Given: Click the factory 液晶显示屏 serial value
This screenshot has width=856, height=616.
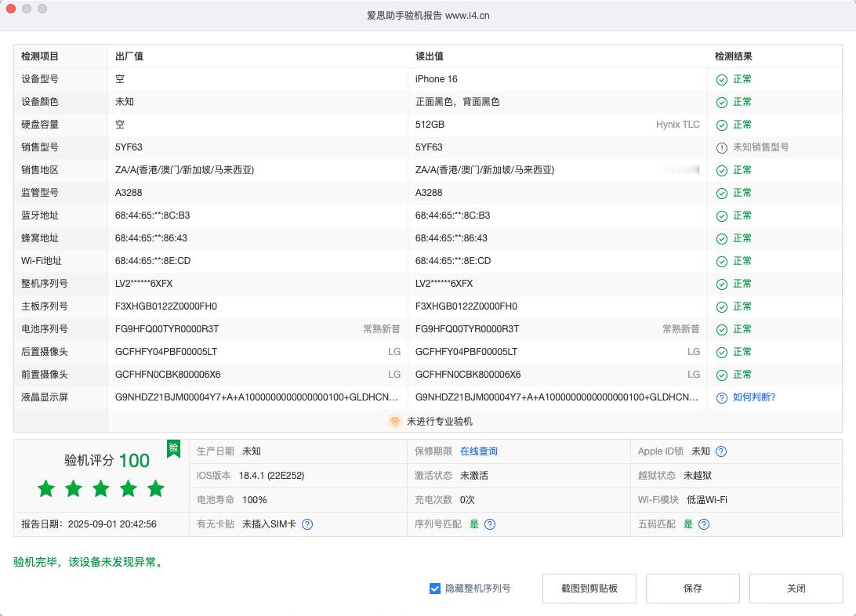Looking at the screenshot, I should point(256,397).
